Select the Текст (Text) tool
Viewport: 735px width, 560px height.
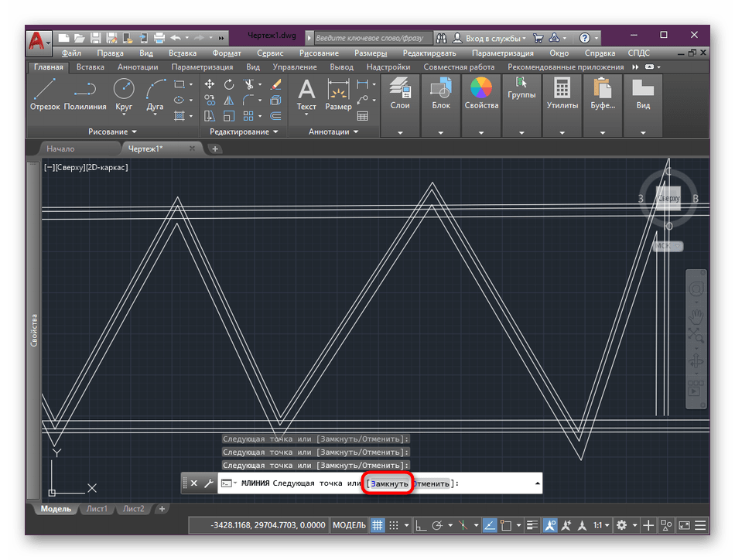(x=306, y=91)
